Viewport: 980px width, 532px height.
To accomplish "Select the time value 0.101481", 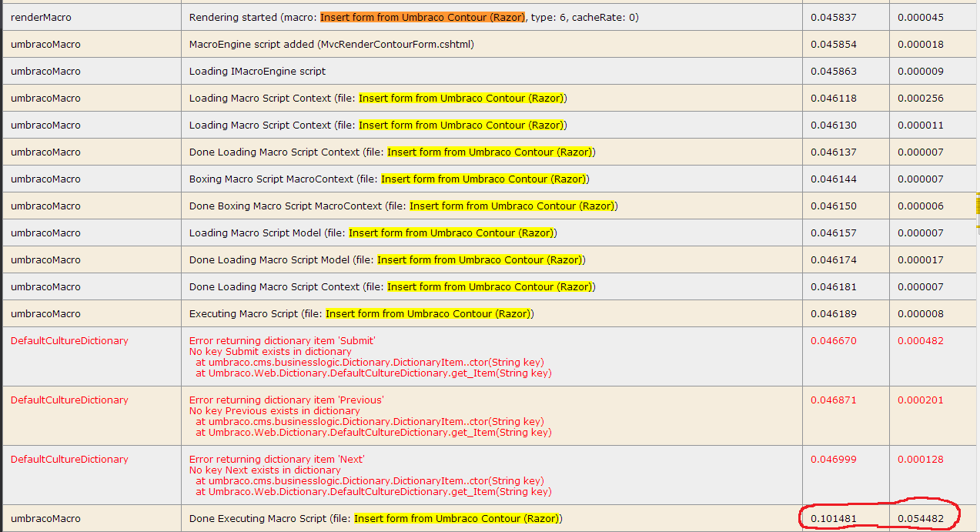I will [834, 518].
